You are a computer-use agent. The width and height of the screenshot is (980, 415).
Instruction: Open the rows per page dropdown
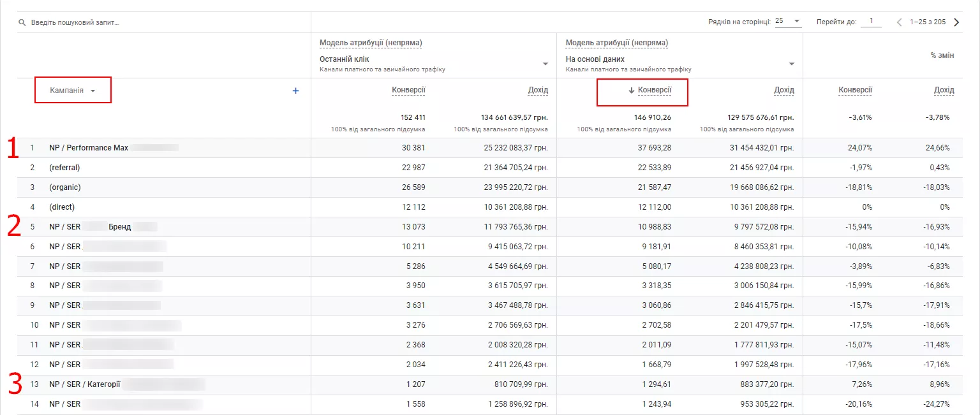[x=788, y=22]
